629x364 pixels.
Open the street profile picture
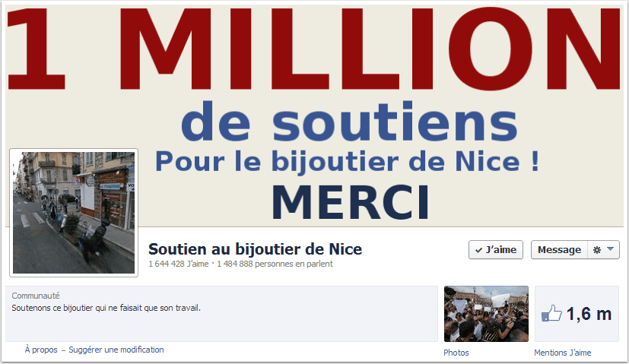click(x=74, y=213)
